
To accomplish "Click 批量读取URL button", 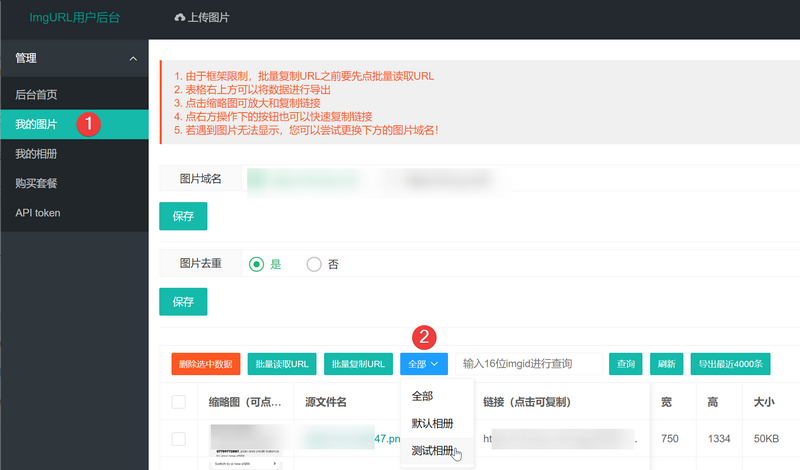I will pos(282,364).
